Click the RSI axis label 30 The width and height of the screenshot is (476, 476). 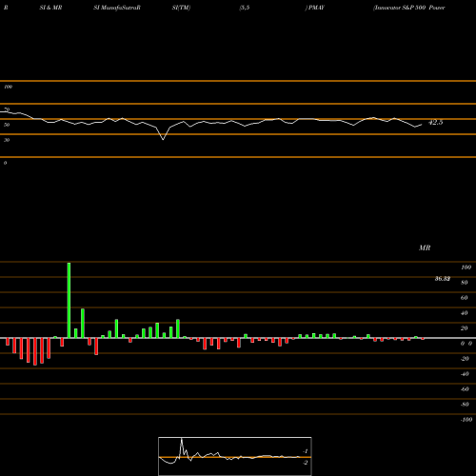click(x=7, y=140)
